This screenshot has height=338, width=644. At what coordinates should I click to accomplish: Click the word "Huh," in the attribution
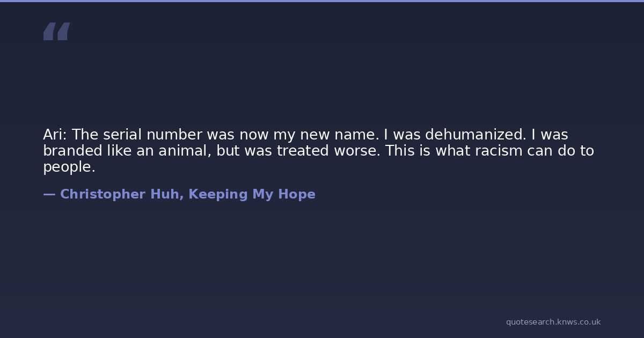[x=167, y=194]
